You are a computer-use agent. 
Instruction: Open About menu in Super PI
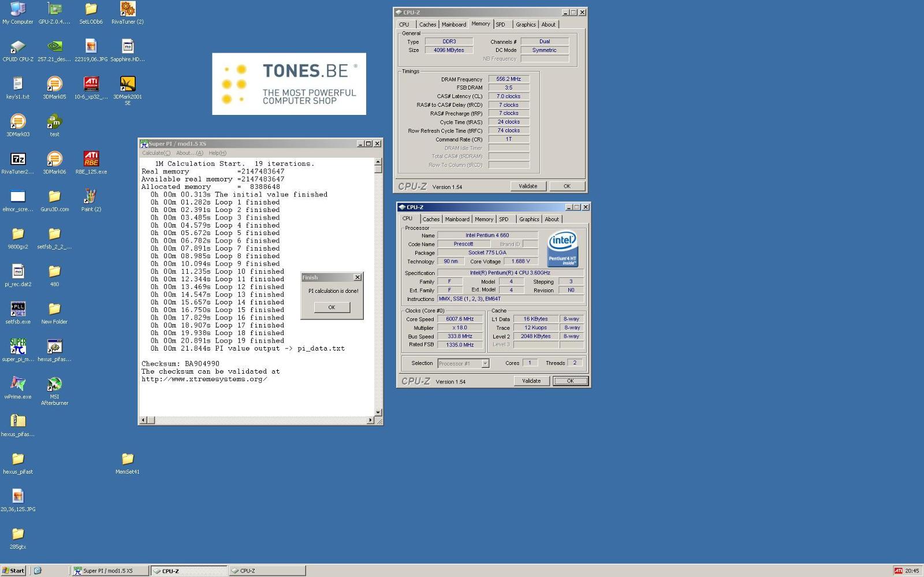pyautogui.click(x=189, y=153)
